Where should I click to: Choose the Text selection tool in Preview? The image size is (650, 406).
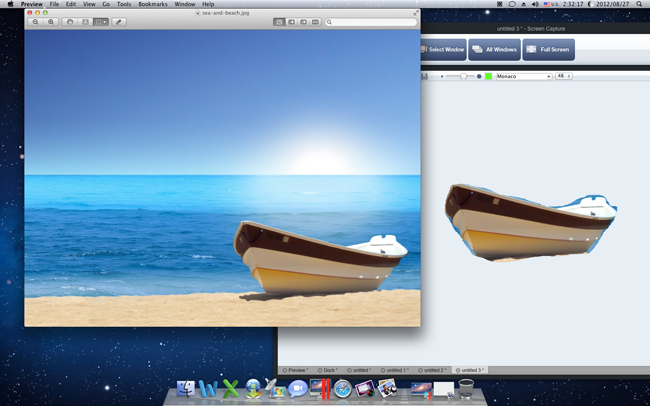pos(85,21)
